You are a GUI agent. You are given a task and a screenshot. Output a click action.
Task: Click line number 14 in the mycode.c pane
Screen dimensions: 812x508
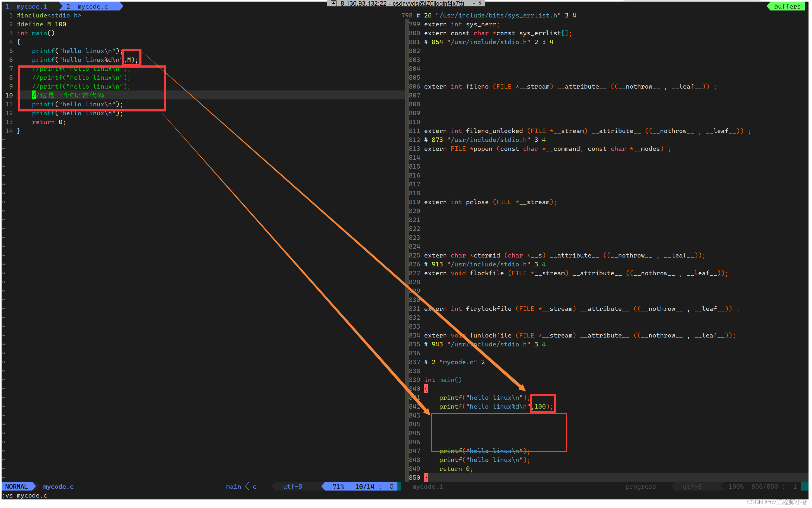(9, 131)
